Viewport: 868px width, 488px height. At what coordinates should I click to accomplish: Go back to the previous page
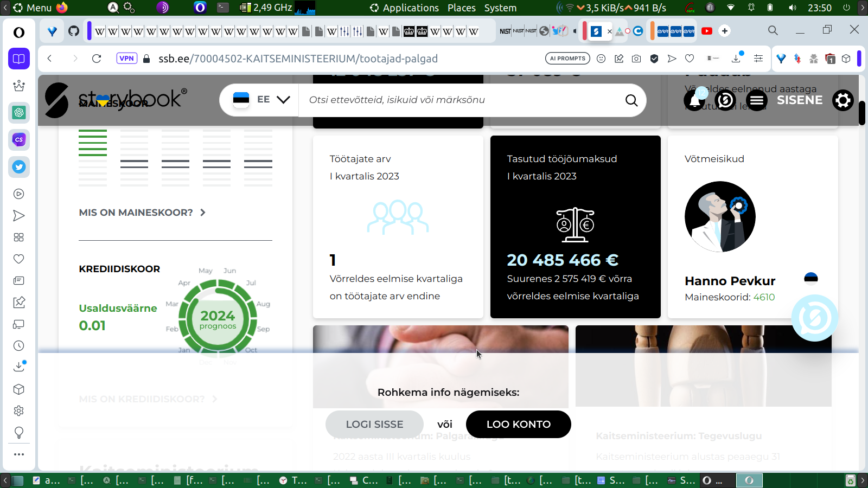pos(49,59)
